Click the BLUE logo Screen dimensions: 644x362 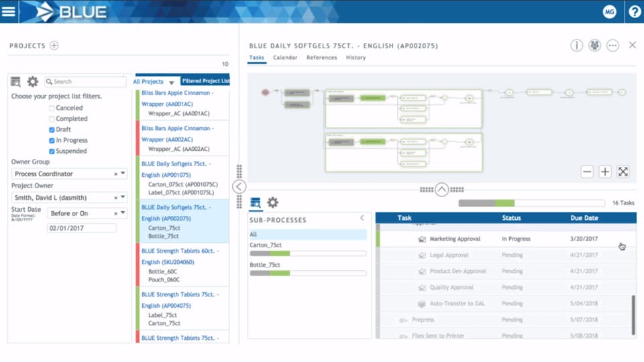click(71, 11)
